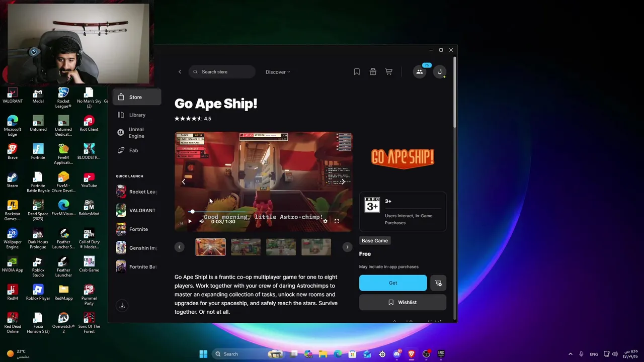Image resolution: width=644 pixels, height=362 pixels.
Task: Click the trailer progress bar
Action: point(263,212)
